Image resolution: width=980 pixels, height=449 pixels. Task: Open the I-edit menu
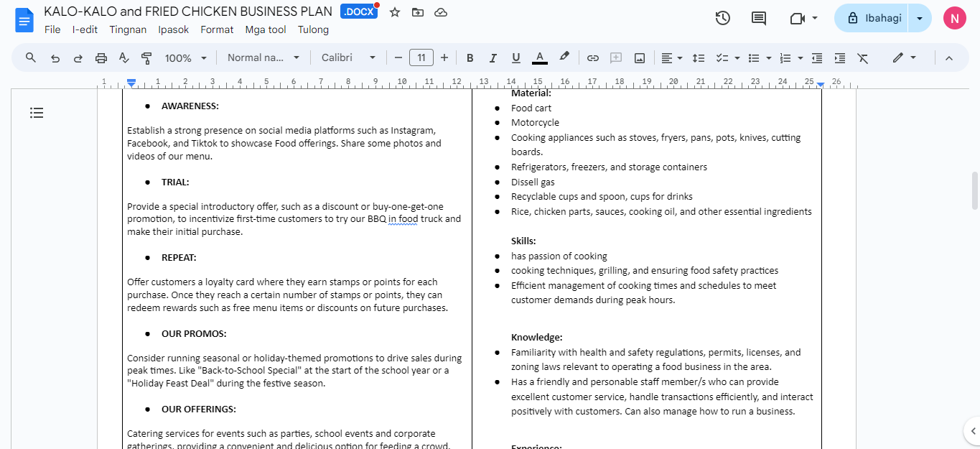[85, 29]
